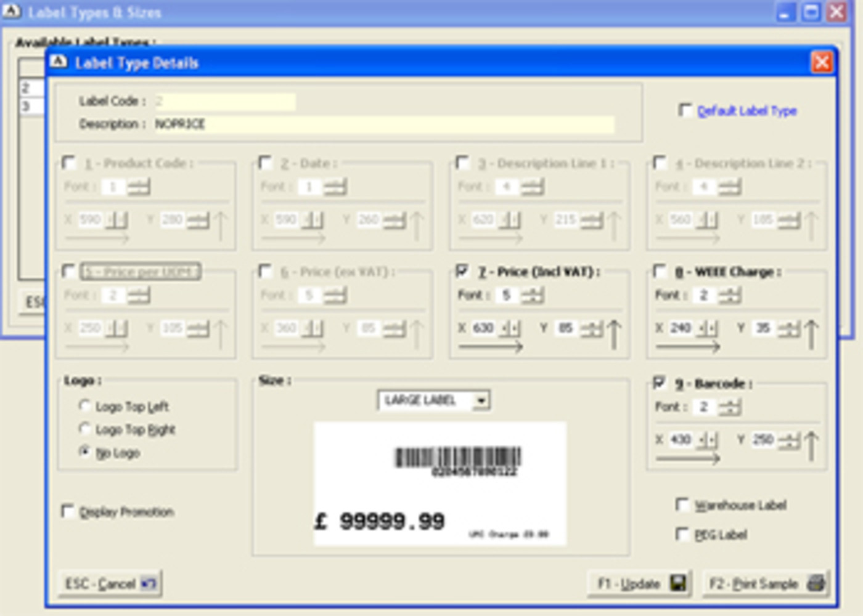Click the Label Types & Sizes window icon
The height and width of the screenshot is (616, 863).
pos(12,12)
